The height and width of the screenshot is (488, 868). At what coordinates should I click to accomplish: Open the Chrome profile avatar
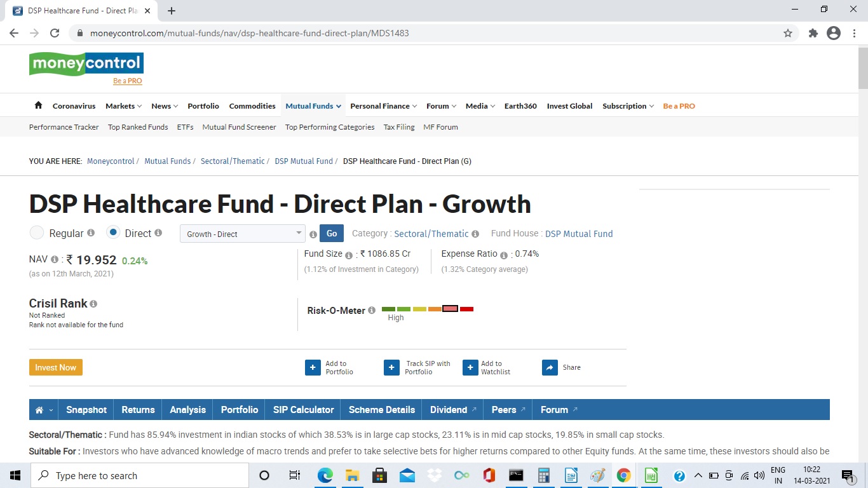click(x=834, y=33)
